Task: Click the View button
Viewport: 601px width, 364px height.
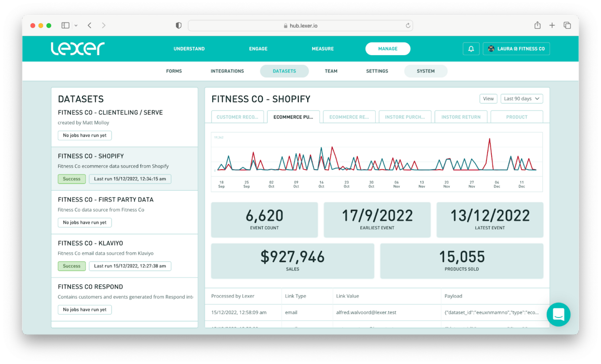Action: click(x=488, y=98)
